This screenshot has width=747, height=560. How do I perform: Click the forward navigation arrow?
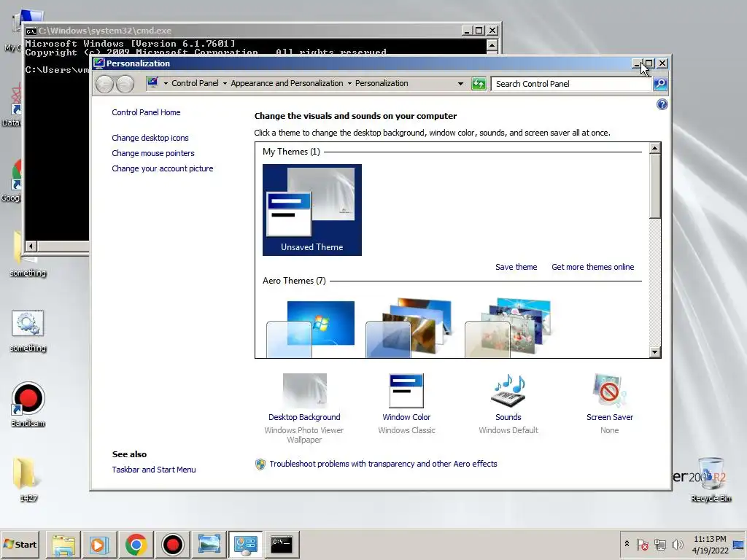pyautogui.click(x=125, y=85)
